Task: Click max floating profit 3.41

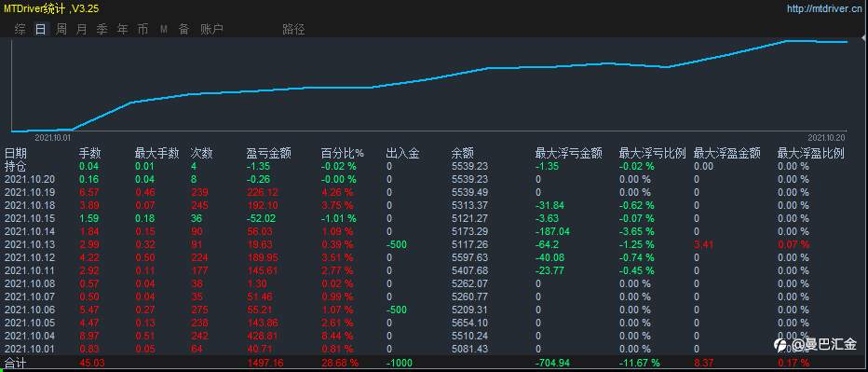Action: [702, 244]
